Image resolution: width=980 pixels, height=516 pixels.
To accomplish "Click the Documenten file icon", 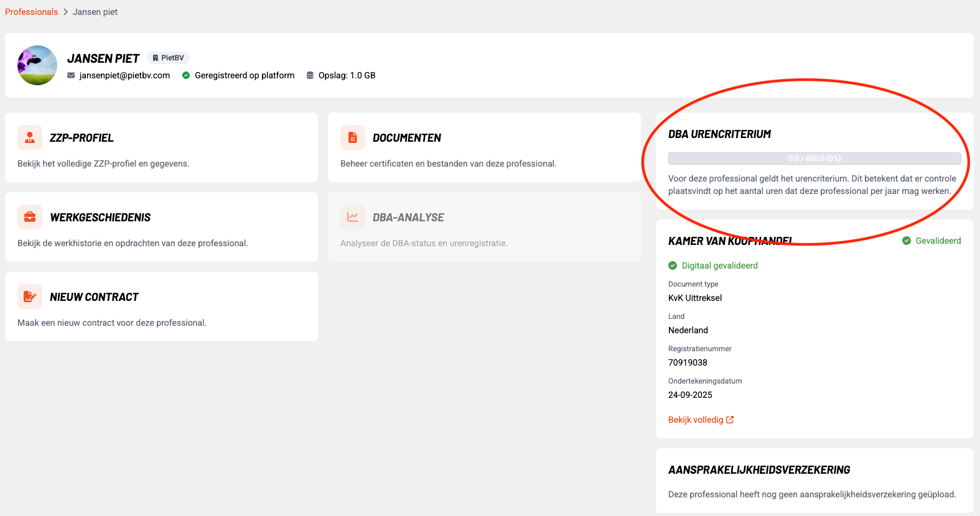I will tap(353, 137).
